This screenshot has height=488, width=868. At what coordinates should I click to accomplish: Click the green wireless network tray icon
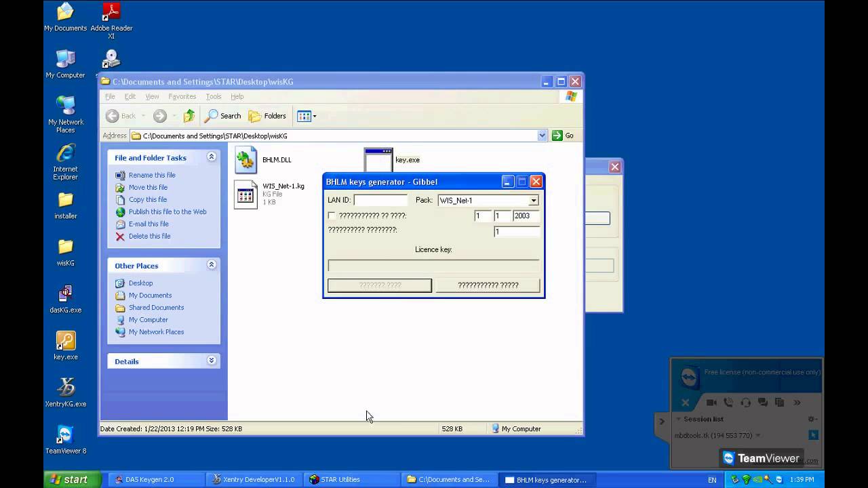tap(746, 479)
